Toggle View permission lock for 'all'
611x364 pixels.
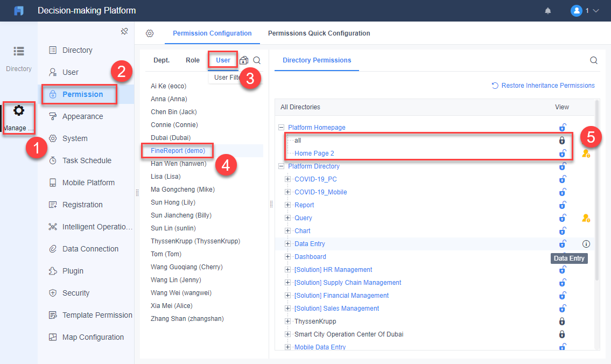click(562, 141)
